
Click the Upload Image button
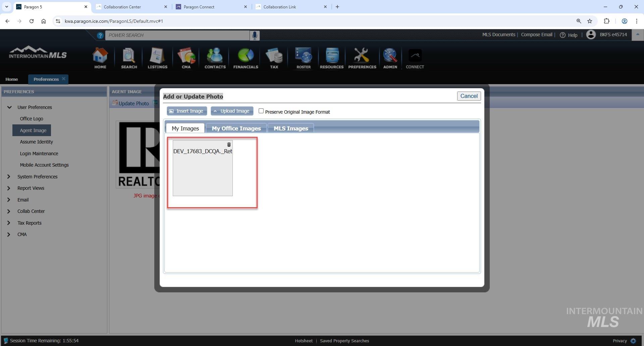232,111
